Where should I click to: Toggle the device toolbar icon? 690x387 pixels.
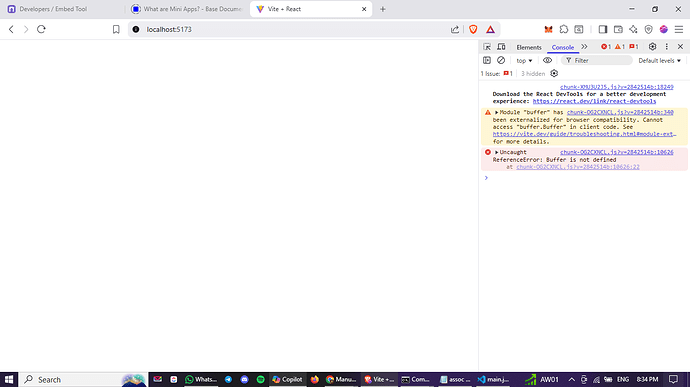501,47
